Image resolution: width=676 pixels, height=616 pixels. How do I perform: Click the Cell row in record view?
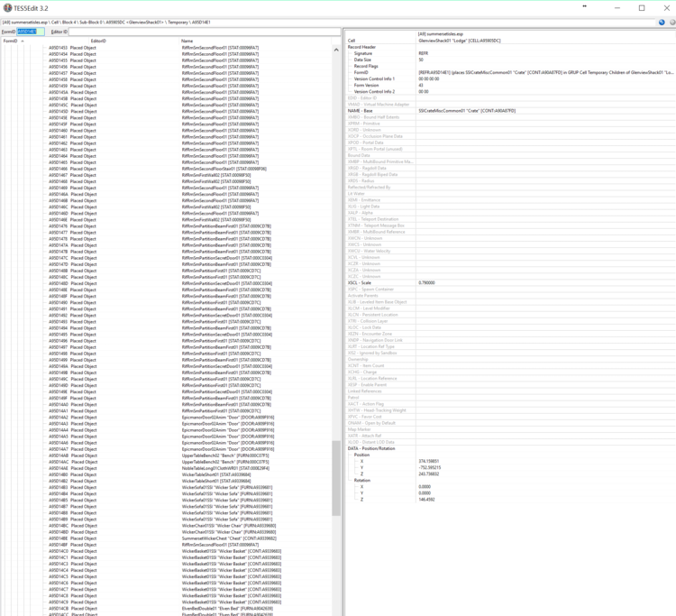[x=510, y=41]
